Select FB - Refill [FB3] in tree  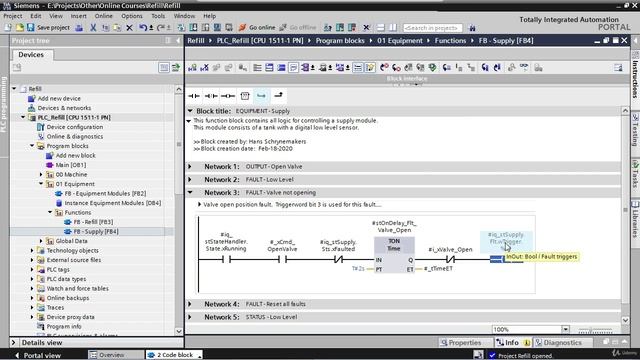(x=93, y=222)
